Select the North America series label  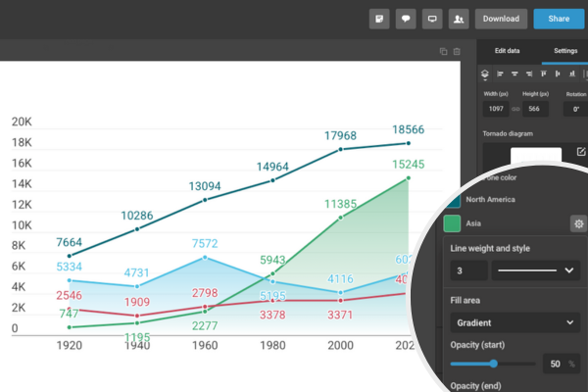click(491, 200)
